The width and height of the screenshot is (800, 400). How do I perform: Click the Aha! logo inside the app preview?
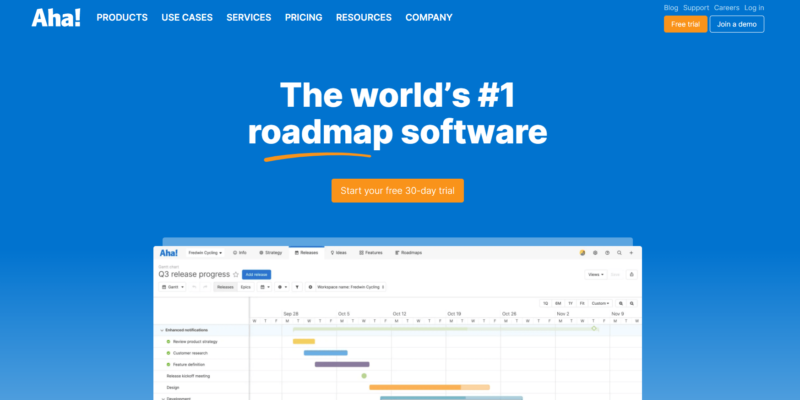point(168,253)
